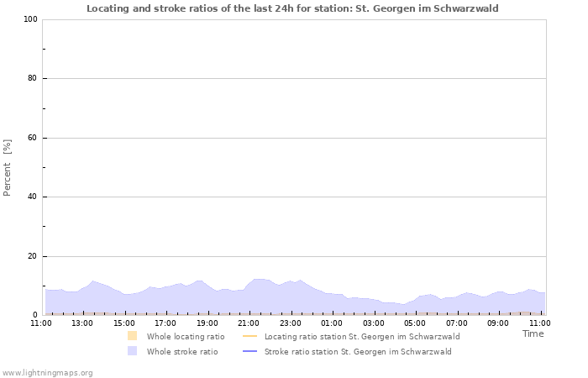Screen dimensions: 588x378
Task: Select the 'Whole stroke ratio' legend label
Action: click(181, 351)
